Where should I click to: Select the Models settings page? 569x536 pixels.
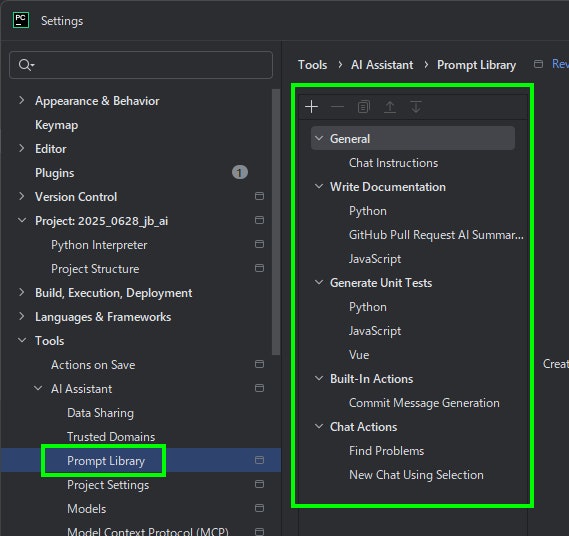[x=87, y=508]
